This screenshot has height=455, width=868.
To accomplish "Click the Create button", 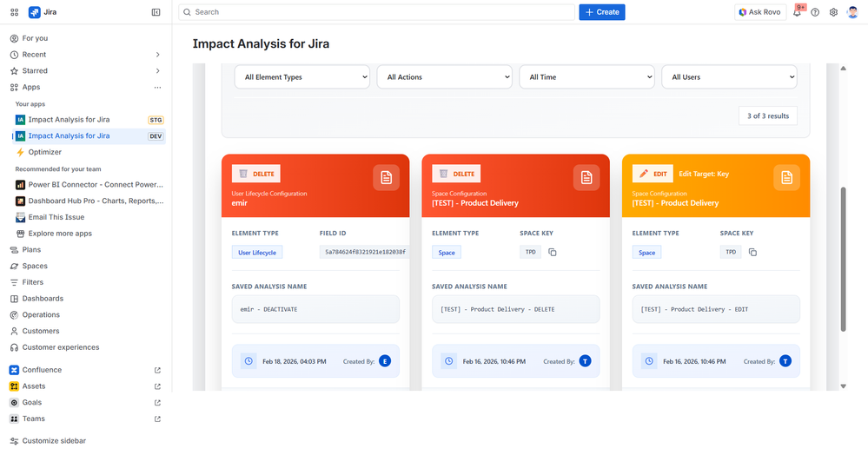I will point(602,12).
